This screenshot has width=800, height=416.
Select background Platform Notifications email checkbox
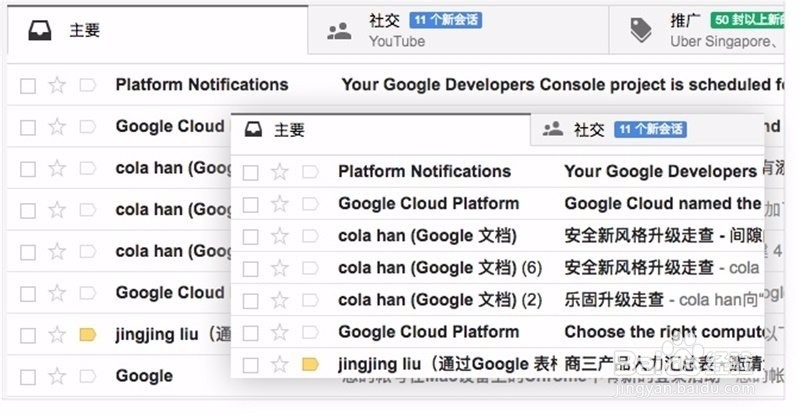click(x=28, y=86)
